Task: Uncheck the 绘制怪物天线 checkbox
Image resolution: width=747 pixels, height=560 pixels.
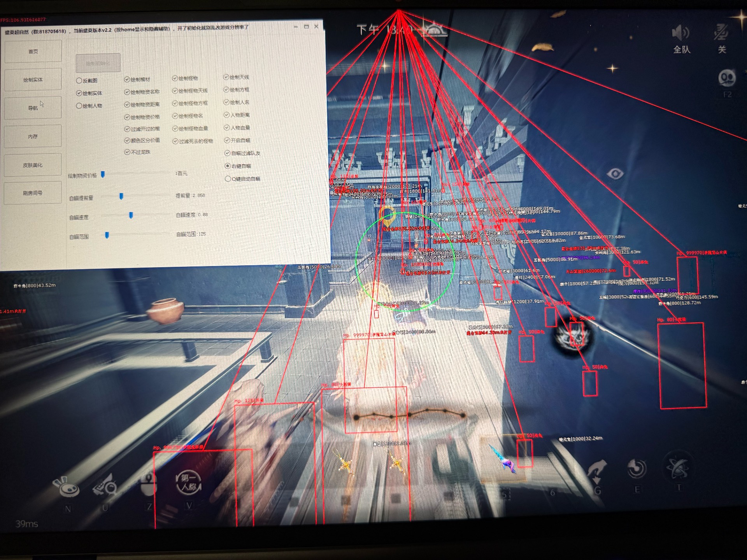Action: tap(175, 91)
